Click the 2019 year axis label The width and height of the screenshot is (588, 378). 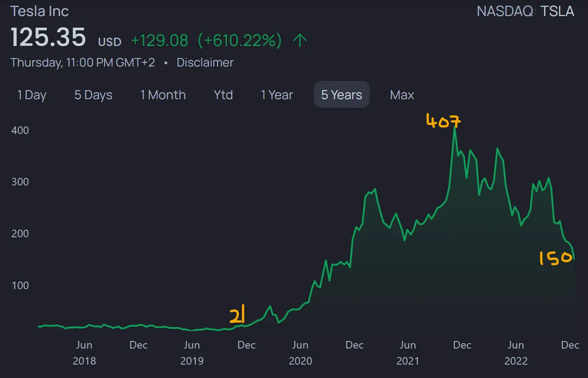click(192, 361)
